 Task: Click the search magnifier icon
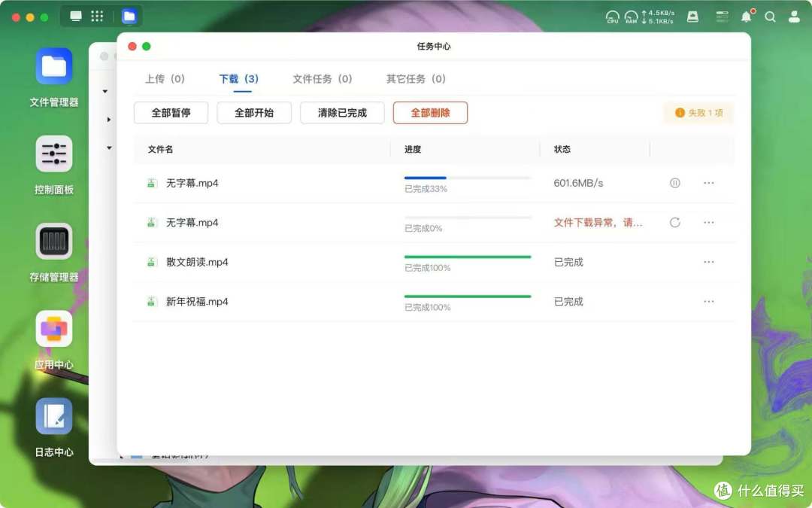[x=770, y=17]
